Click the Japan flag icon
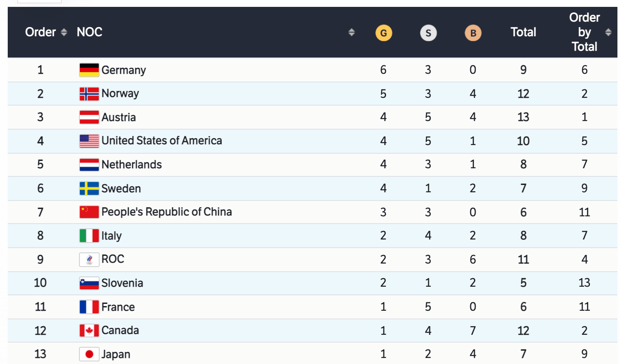The image size is (620, 364). [89, 354]
